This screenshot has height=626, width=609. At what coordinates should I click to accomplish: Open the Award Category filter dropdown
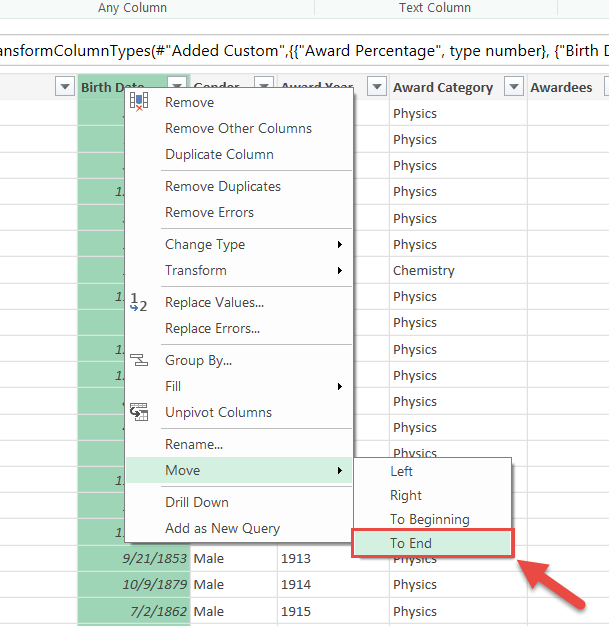pyautogui.click(x=513, y=87)
